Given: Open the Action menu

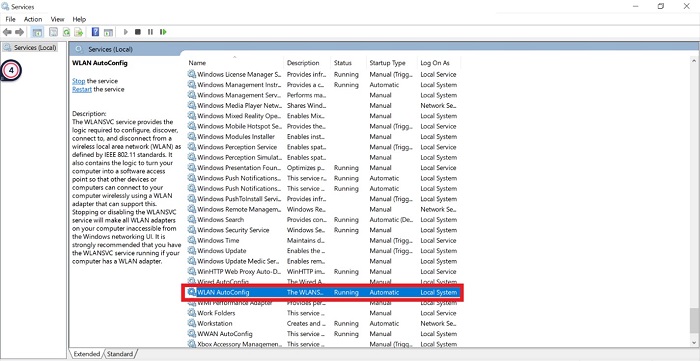Looking at the screenshot, I should pos(33,19).
